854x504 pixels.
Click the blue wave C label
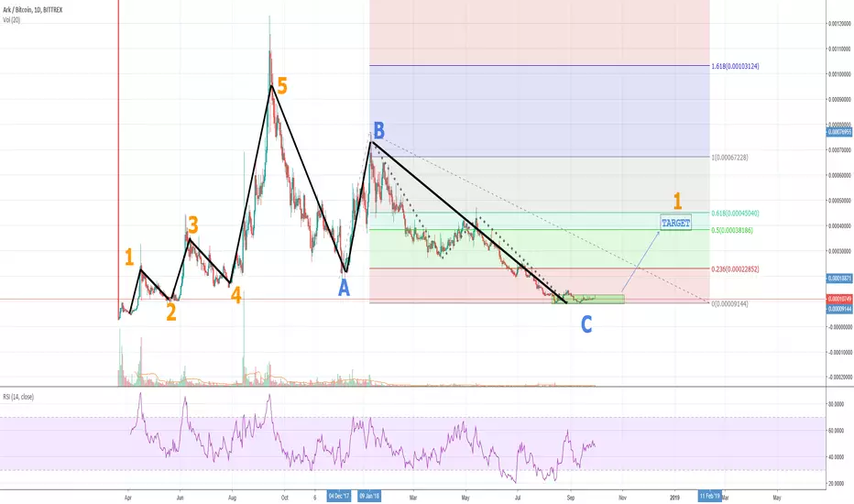[586, 324]
